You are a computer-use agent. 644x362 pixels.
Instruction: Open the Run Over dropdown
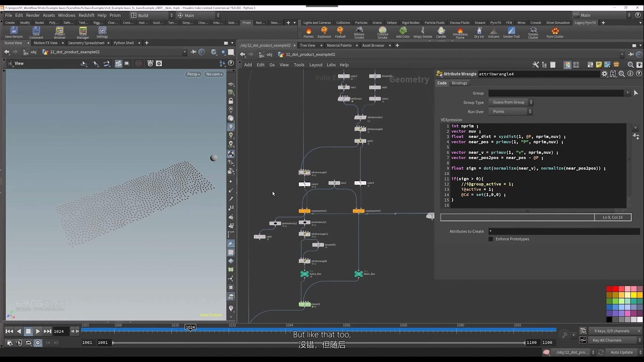pyautogui.click(x=510, y=112)
